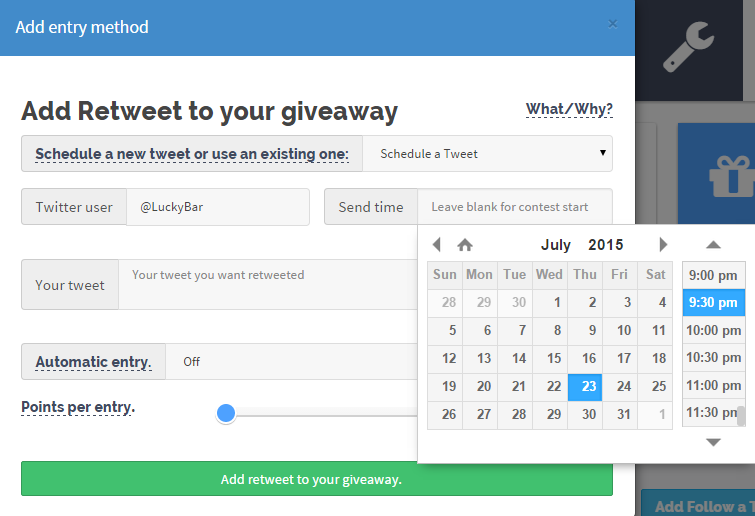Open the What/Why? link
The image size is (755, 516).
569,109
